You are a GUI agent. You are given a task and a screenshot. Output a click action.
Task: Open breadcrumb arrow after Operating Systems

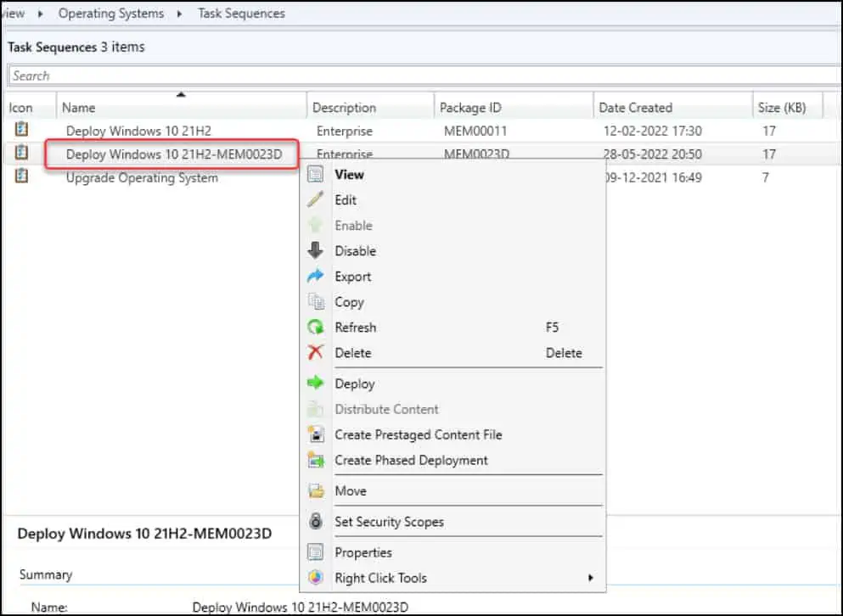coord(180,14)
